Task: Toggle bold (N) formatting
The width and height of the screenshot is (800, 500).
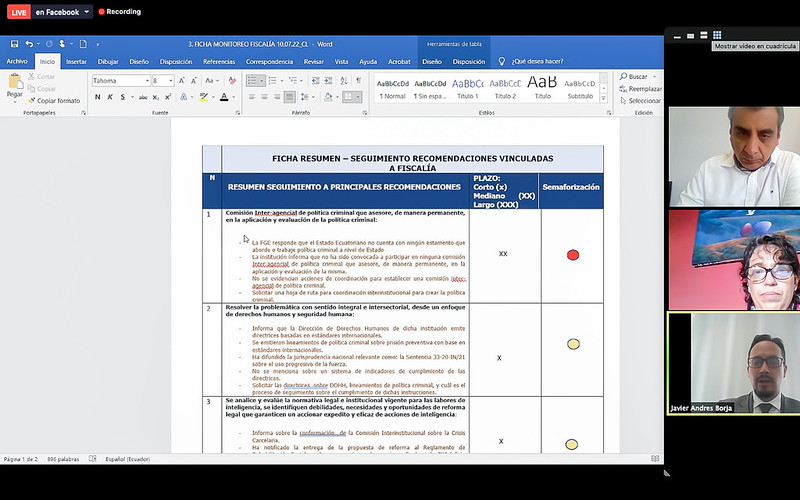Action: coord(97,97)
